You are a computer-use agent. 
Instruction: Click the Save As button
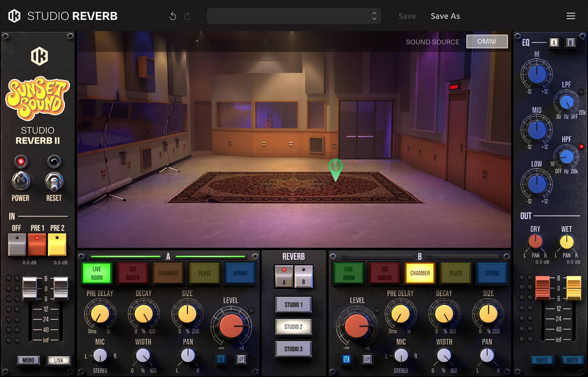(445, 16)
